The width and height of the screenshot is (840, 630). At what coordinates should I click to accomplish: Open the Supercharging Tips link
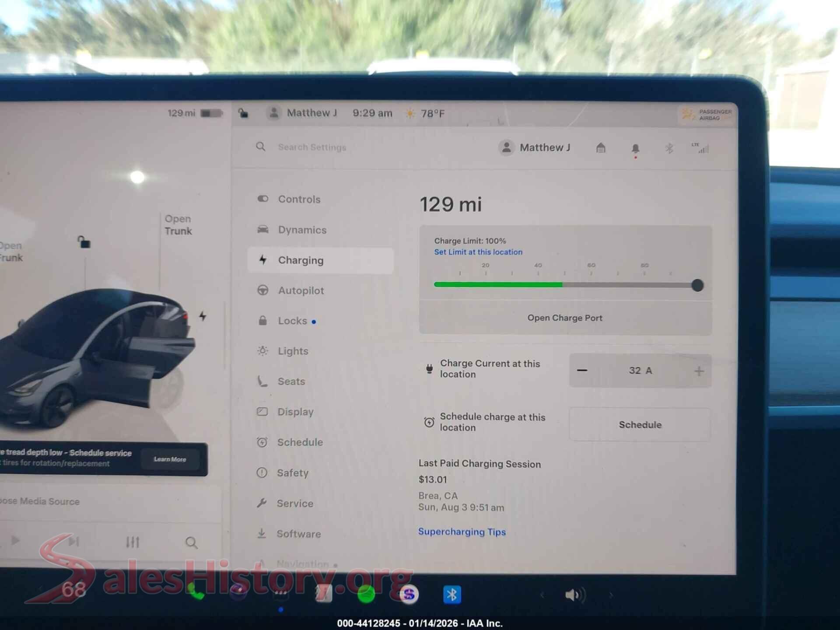[462, 532]
